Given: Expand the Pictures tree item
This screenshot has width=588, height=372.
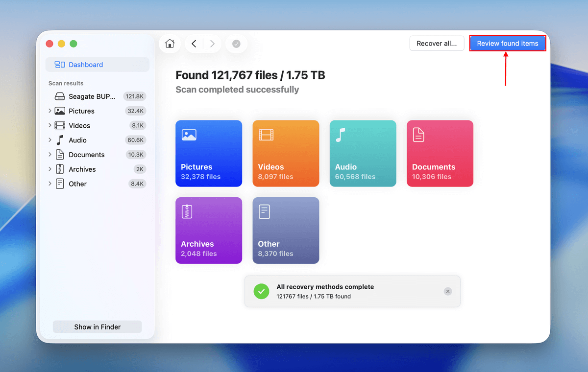Looking at the screenshot, I should [50, 111].
